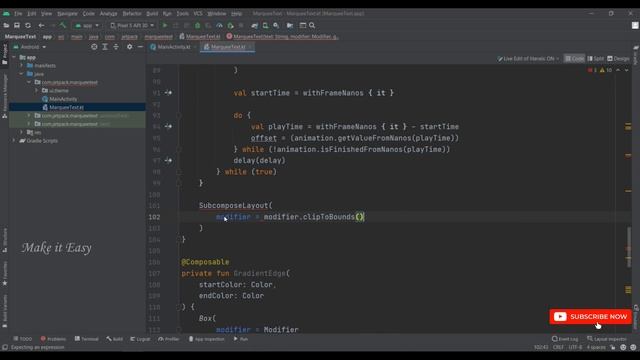Click Sync/Reload from disk icon
This screenshot has width=640, height=360.
pyautogui.click(x=28, y=25)
